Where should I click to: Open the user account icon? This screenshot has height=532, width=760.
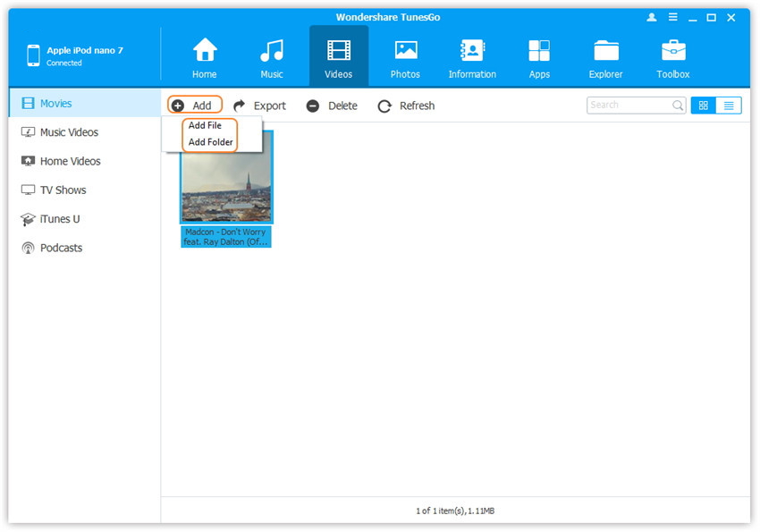tap(650, 18)
